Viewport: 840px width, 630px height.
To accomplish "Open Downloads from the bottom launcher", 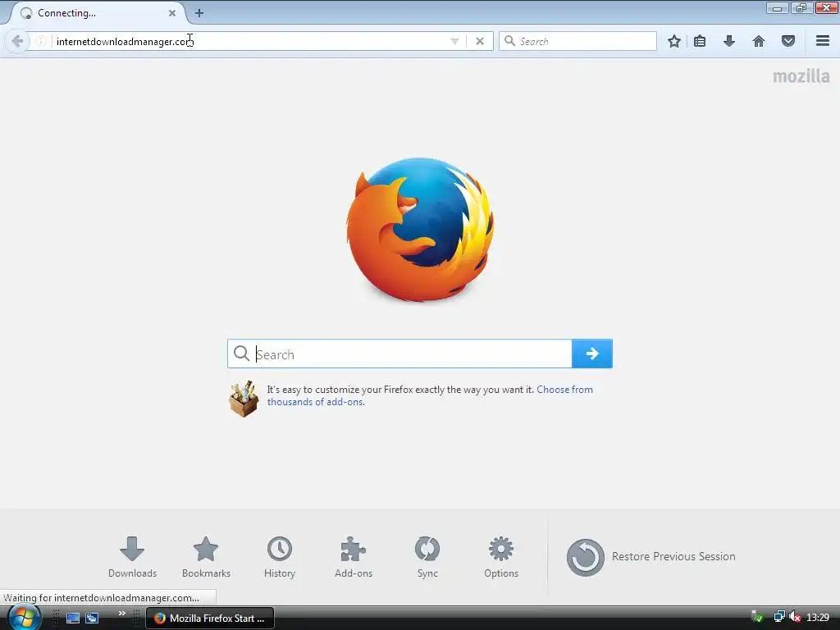I will (132, 557).
